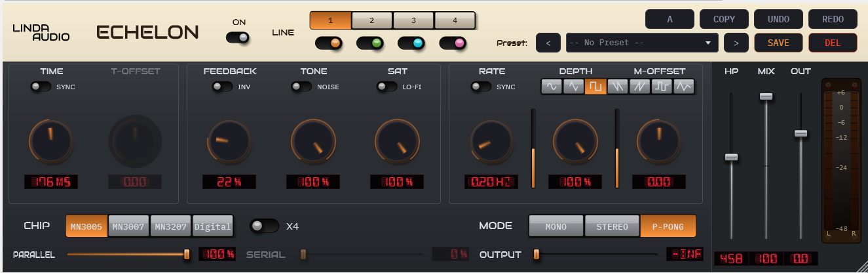The width and height of the screenshot is (868, 273).
Task: Click the 22 % feedback value display
Action: tap(229, 182)
